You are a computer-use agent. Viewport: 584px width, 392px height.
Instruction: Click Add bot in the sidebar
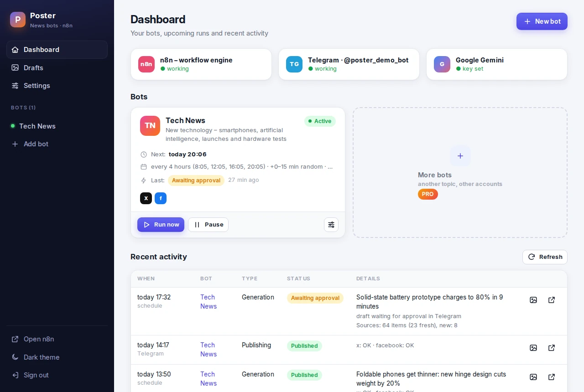click(57, 144)
